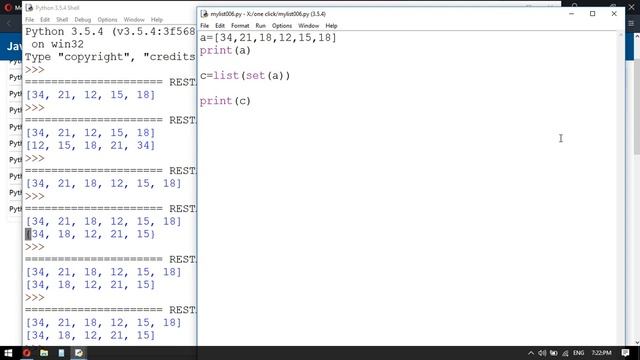Switch to Opera browser in taskbar
This screenshot has width=640, height=360.
click(27, 353)
